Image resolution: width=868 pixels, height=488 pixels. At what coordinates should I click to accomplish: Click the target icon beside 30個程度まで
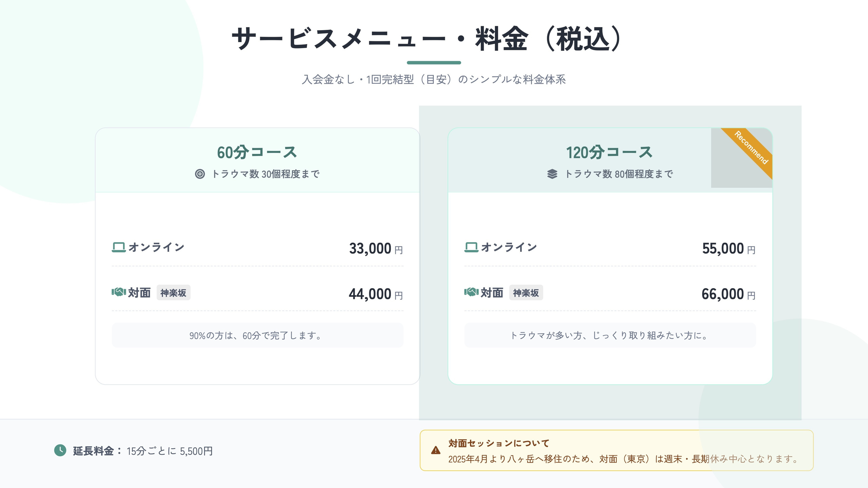pyautogui.click(x=200, y=174)
